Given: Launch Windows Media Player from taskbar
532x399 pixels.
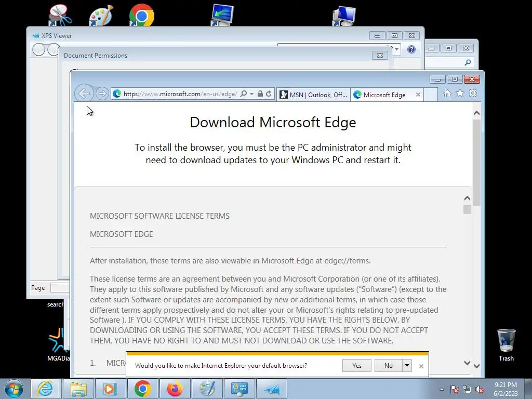Looking at the screenshot, I should pos(110,389).
